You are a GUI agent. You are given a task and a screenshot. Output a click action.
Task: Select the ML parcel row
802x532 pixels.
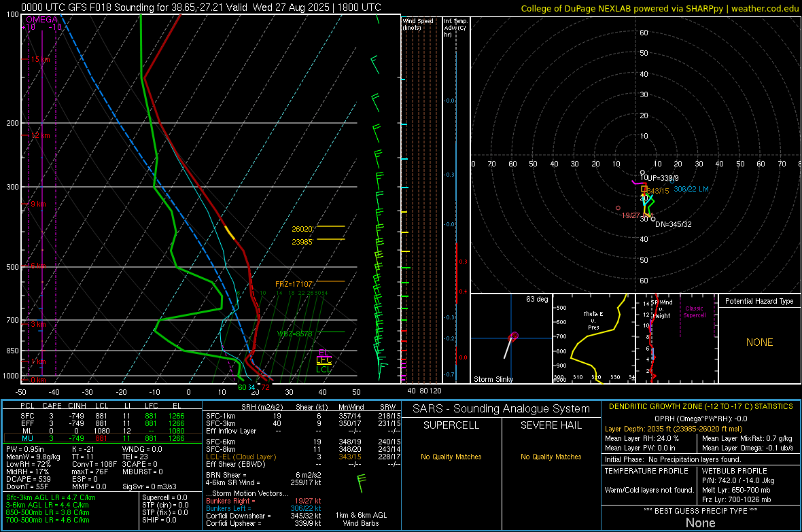pyautogui.click(x=103, y=431)
